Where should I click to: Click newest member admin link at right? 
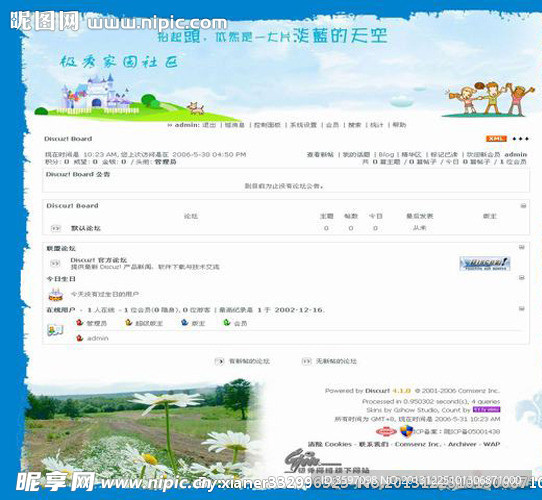point(516,155)
